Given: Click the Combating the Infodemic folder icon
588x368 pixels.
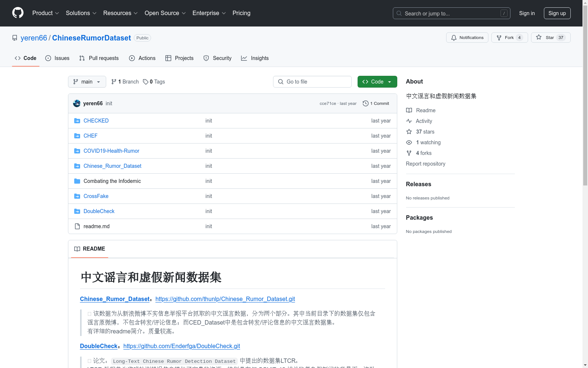Looking at the screenshot, I should pyautogui.click(x=77, y=181).
